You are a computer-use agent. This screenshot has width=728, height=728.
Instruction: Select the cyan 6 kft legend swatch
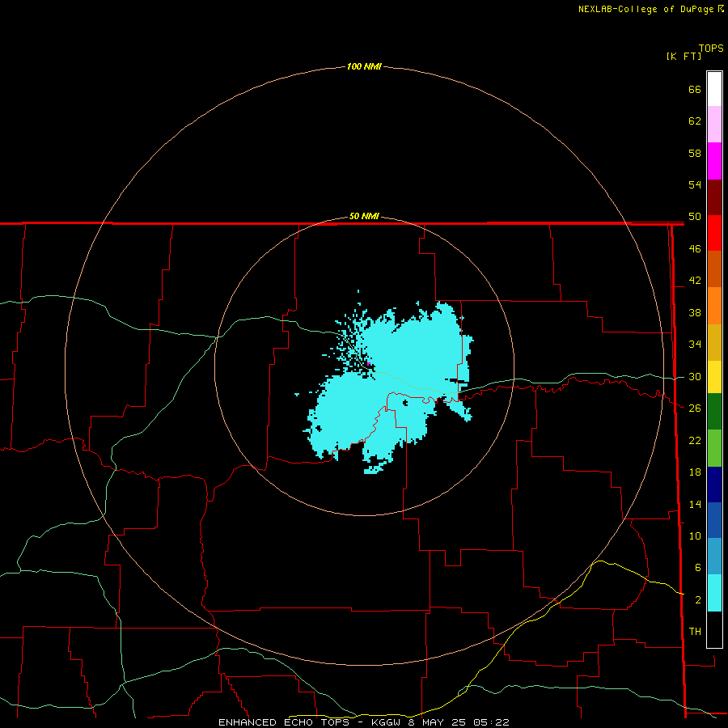coord(714,593)
